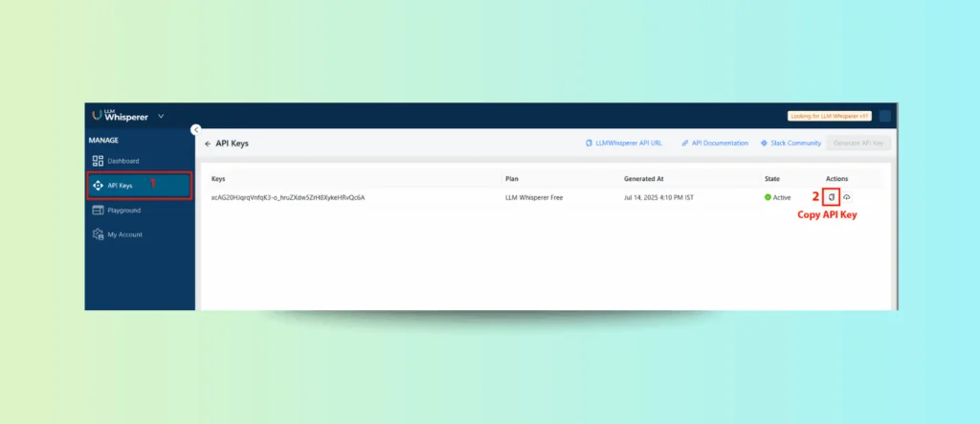Click the Active state indicator

point(777,197)
